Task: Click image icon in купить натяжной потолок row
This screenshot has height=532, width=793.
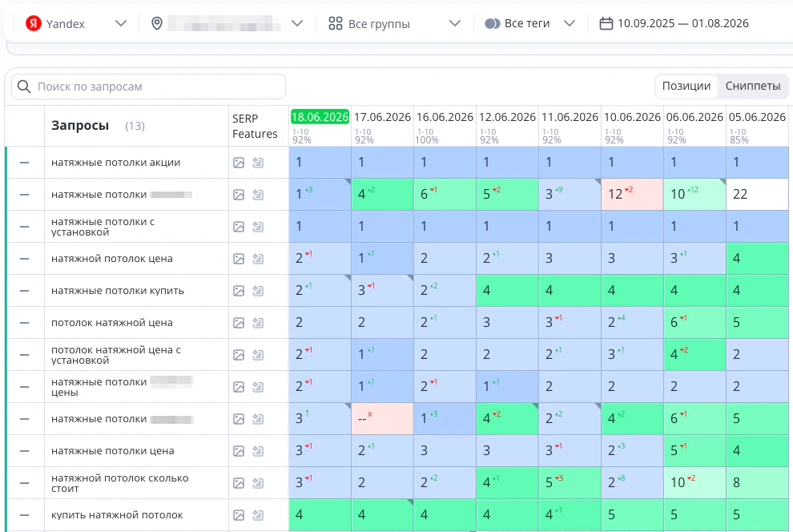Action: [239, 515]
